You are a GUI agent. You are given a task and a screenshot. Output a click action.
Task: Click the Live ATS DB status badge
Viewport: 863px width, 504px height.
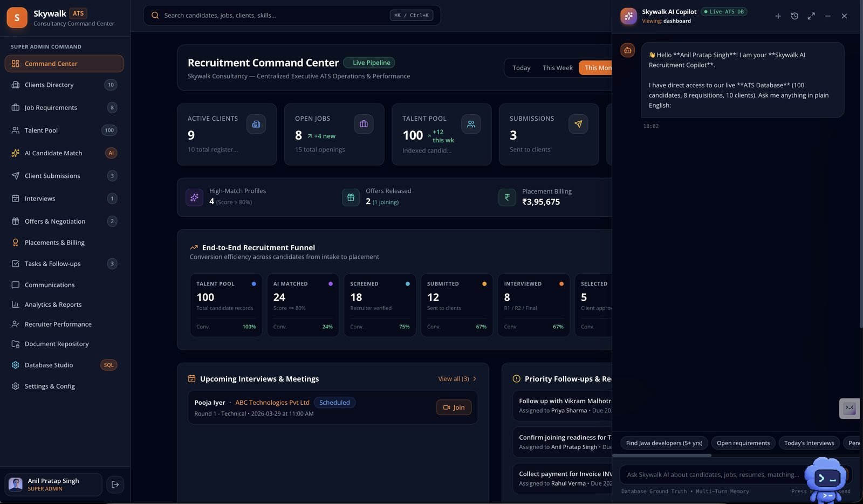pyautogui.click(x=724, y=12)
